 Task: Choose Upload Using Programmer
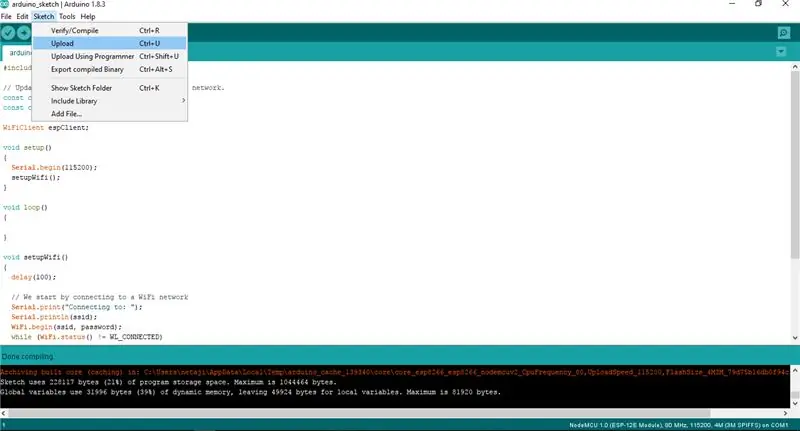click(109, 56)
